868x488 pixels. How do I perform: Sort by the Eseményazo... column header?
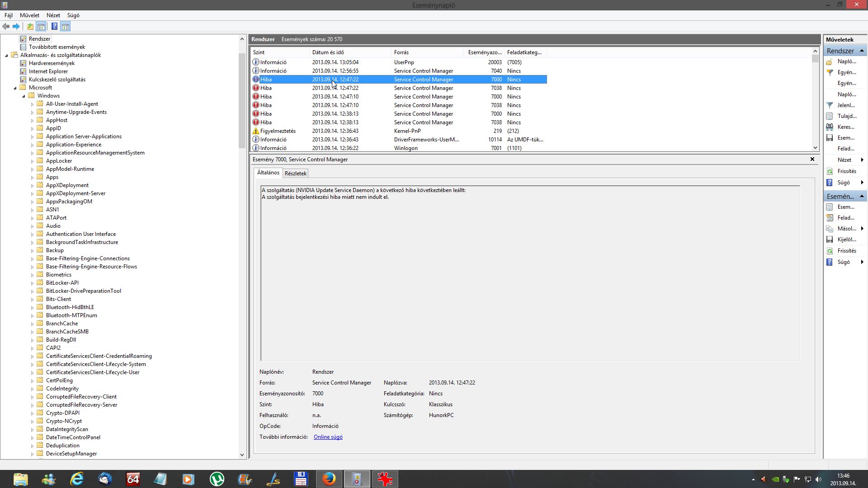484,52
